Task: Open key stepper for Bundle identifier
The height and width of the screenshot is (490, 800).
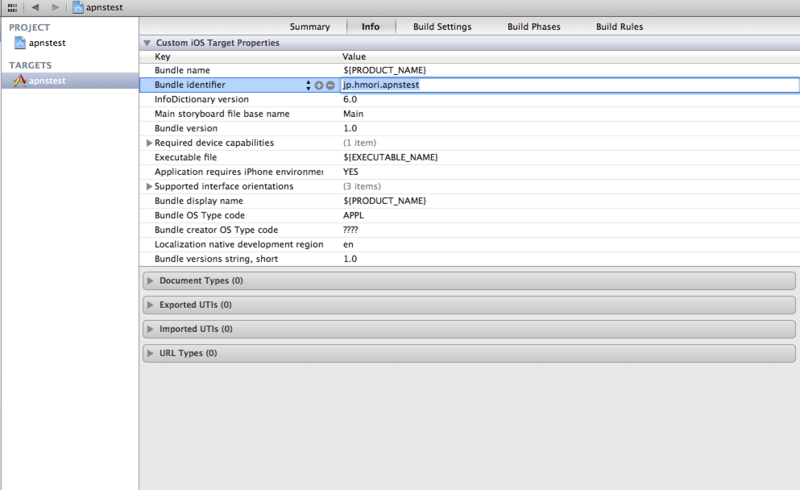Action: [x=308, y=85]
